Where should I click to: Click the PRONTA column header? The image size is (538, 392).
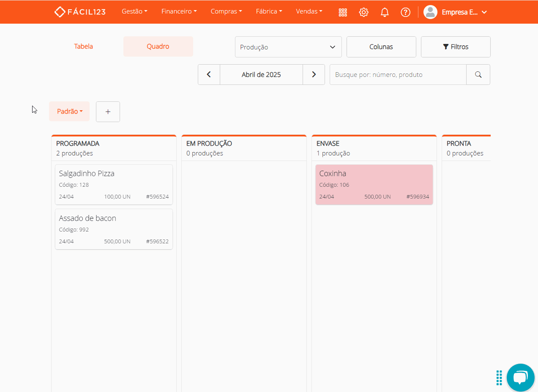(459, 144)
